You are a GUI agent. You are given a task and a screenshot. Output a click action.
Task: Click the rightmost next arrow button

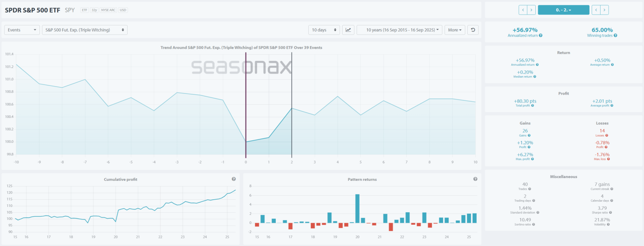pyautogui.click(x=604, y=10)
